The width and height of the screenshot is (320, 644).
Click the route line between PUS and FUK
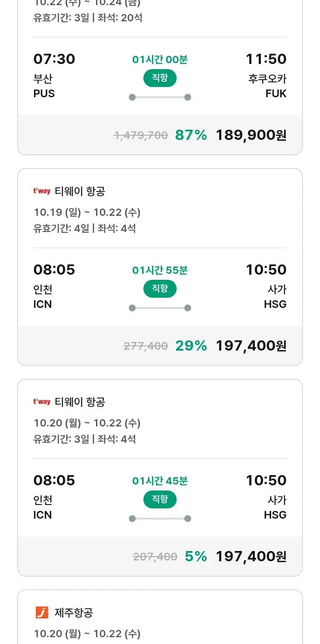[160, 97]
